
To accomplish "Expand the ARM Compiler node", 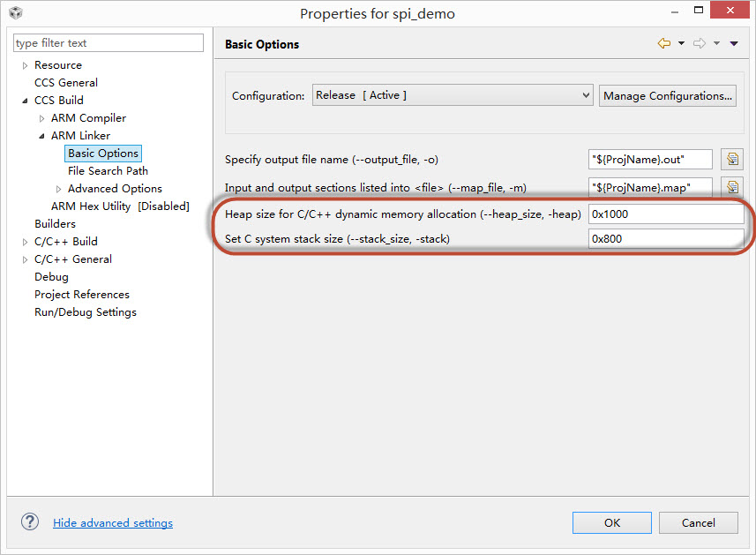I will coord(41,118).
